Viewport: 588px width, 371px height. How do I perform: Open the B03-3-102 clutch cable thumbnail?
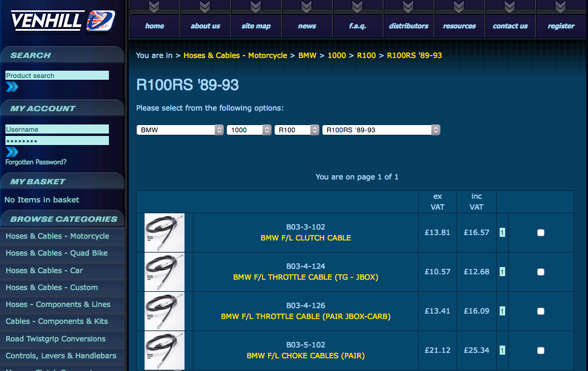[165, 233]
